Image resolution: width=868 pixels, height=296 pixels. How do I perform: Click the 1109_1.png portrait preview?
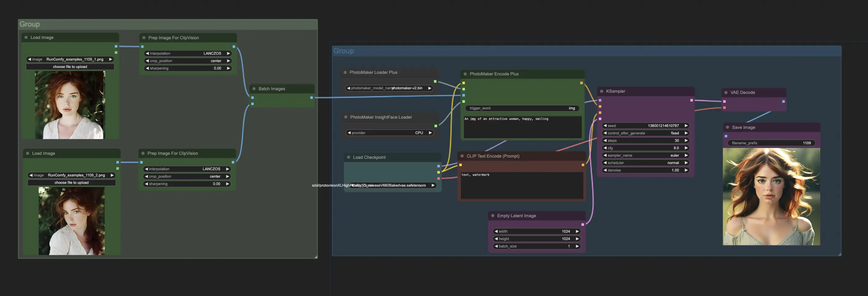pyautogui.click(x=70, y=105)
